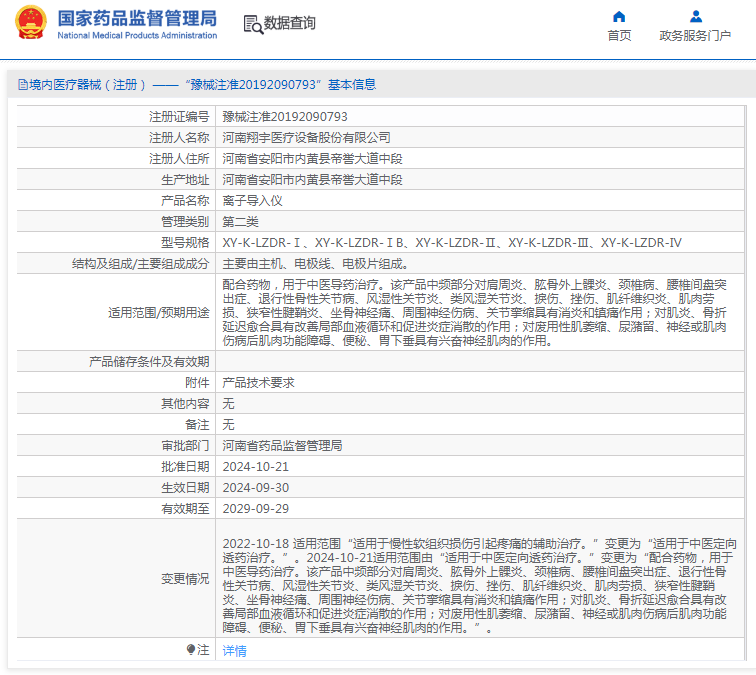
Task: Click the 管理类别 label
Action: point(185,222)
